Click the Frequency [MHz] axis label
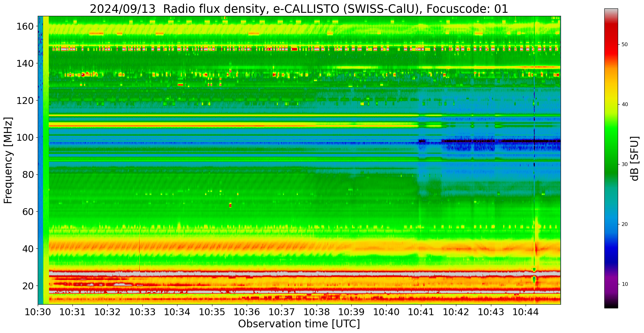The image size is (644, 333). pos(8,160)
